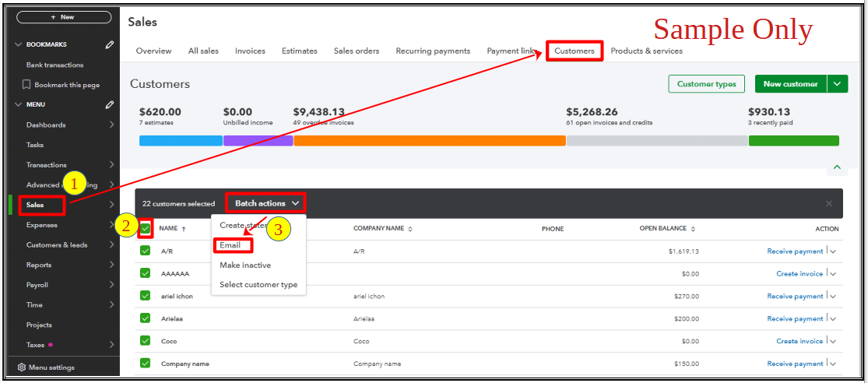Screen dimensions: 868x383
Task: Collapse the MENU section
Action: coord(18,104)
